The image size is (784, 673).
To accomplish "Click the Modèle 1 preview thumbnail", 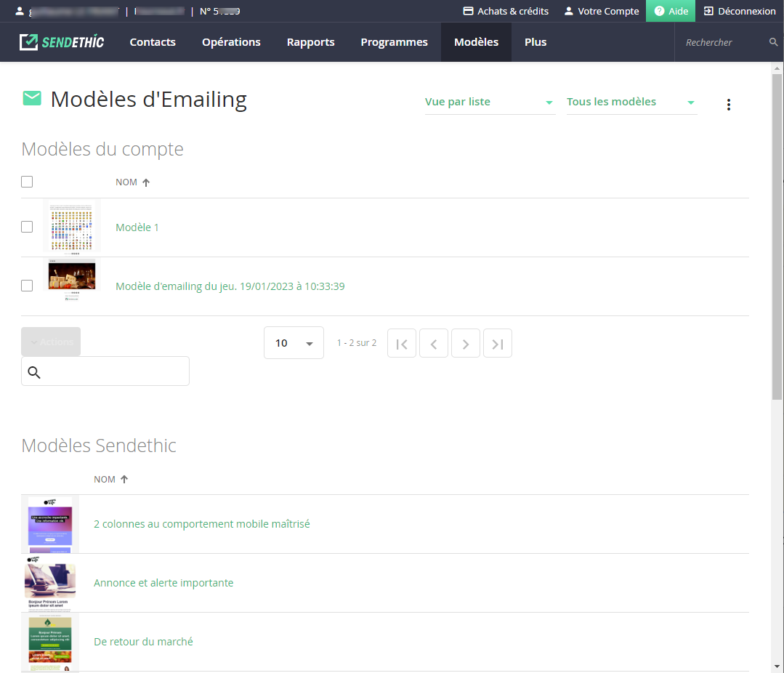I will click(x=71, y=227).
